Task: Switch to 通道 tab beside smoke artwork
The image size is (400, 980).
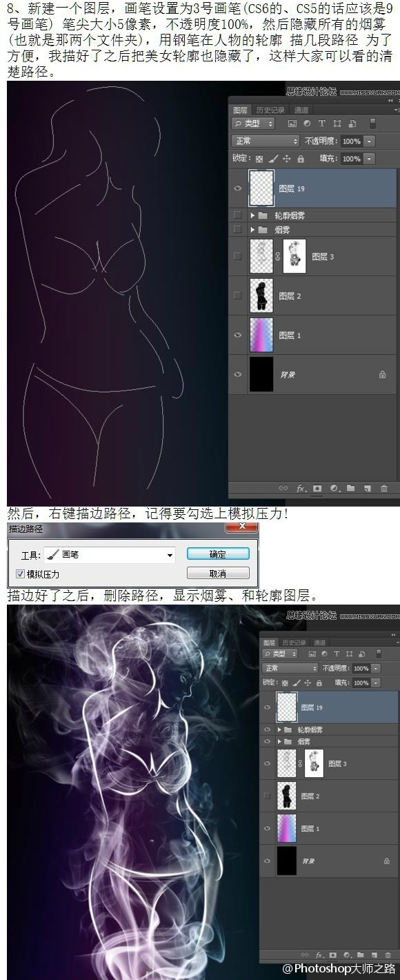Action: (x=319, y=643)
